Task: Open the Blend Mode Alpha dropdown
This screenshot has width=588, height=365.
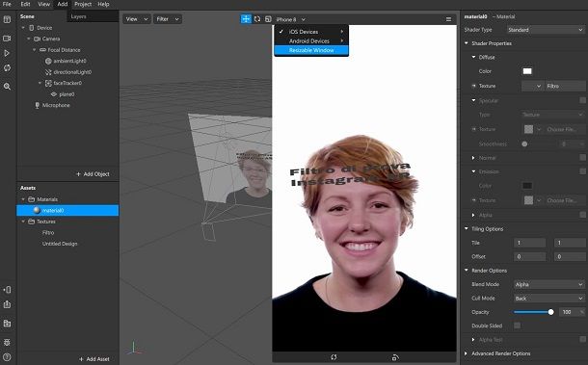Action: (549, 284)
